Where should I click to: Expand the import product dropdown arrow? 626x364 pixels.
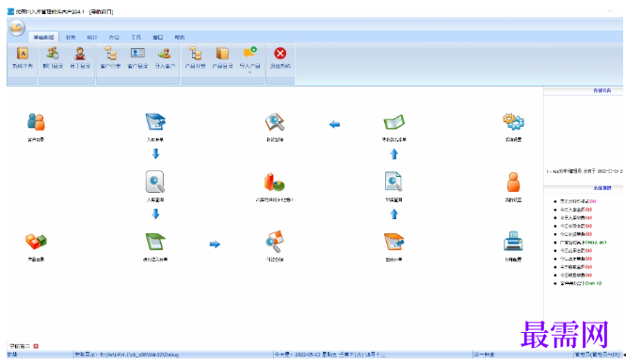point(249,72)
